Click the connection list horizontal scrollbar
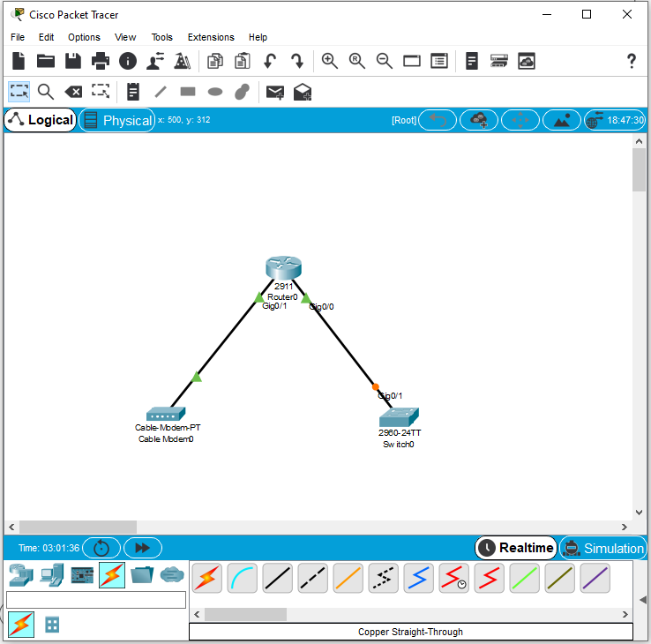The height and width of the screenshot is (644, 651). 245,614
